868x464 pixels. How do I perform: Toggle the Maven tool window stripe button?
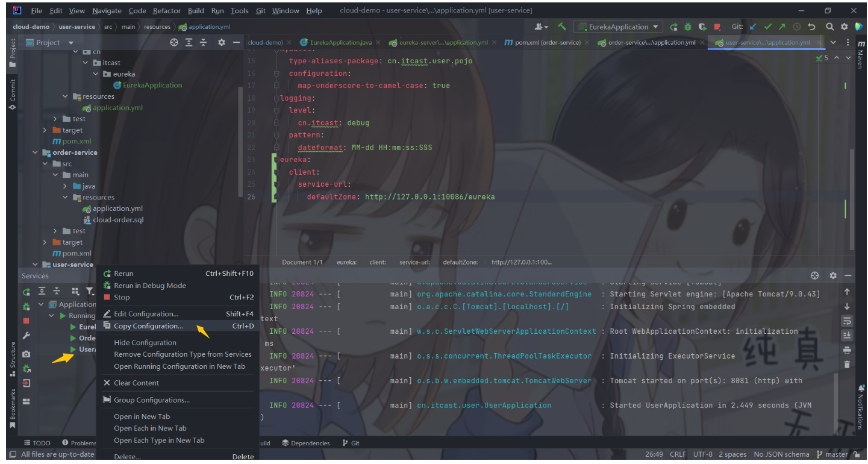point(861,54)
